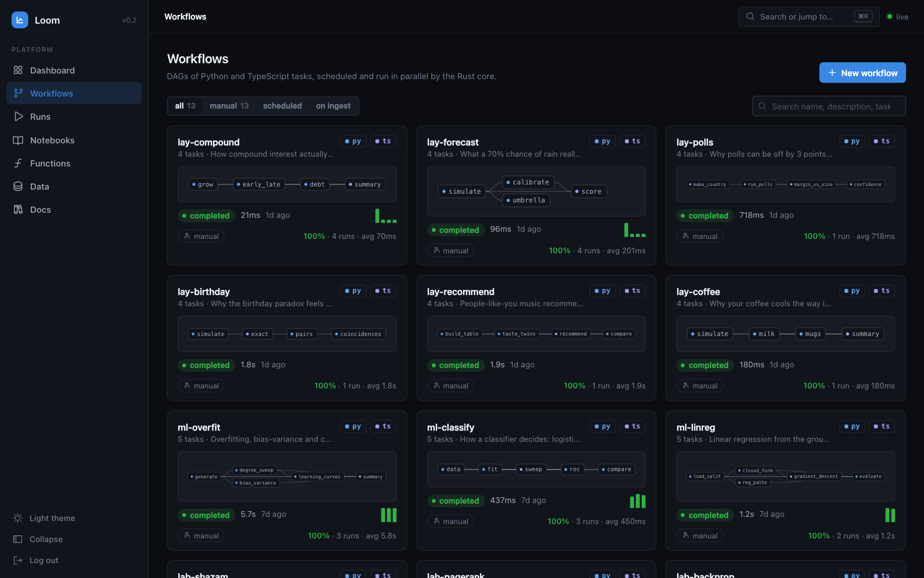Select the early_late task node
924x578 pixels.
pos(259,184)
